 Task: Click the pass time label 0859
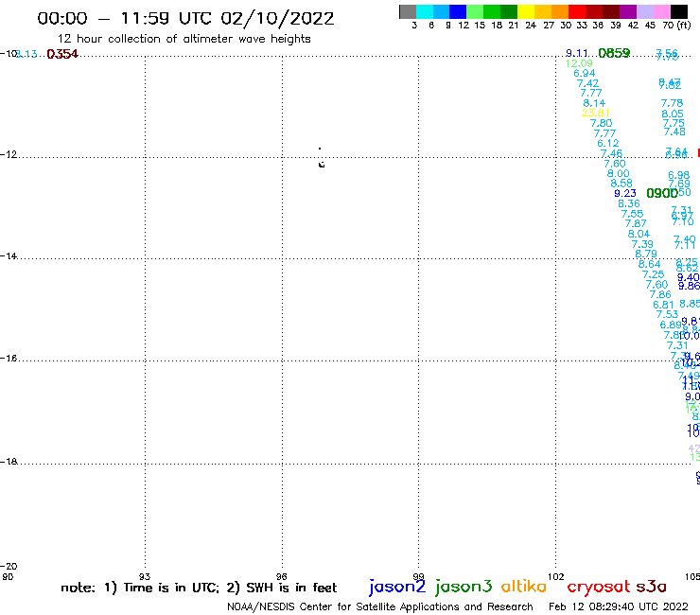[614, 53]
